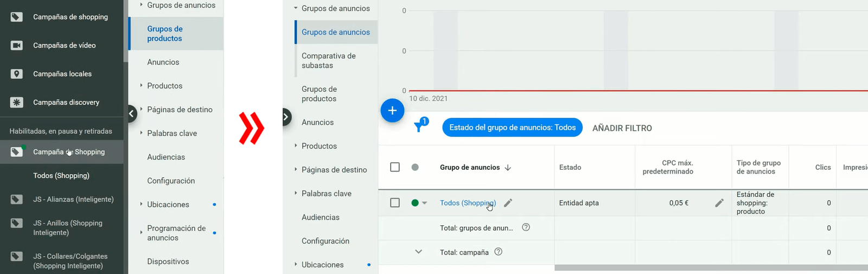Open Campañas locales pin icon
Image resolution: width=868 pixels, height=274 pixels.
(17, 74)
